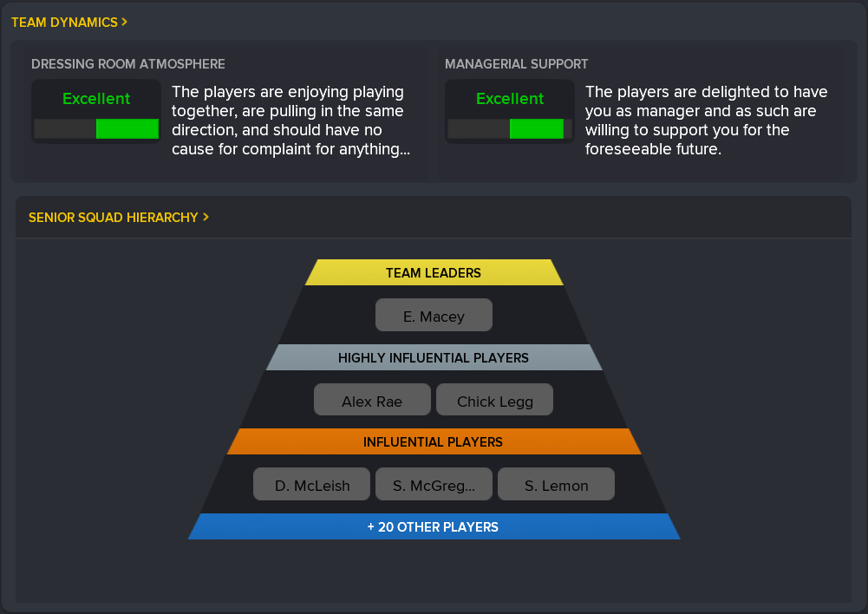The width and height of the screenshot is (868, 614).
Task: Select the yellow Team Leaders band
Action: point(434,273)
